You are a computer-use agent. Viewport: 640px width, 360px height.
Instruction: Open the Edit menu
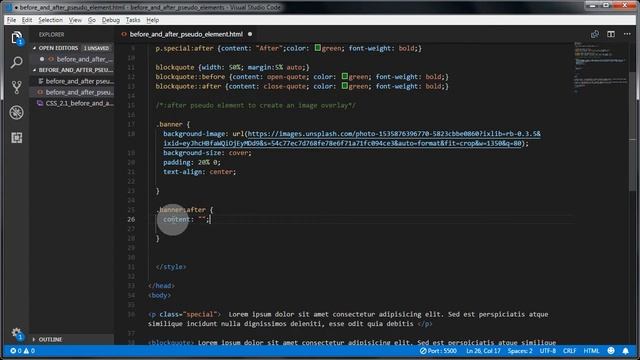(x=27, y=20)
